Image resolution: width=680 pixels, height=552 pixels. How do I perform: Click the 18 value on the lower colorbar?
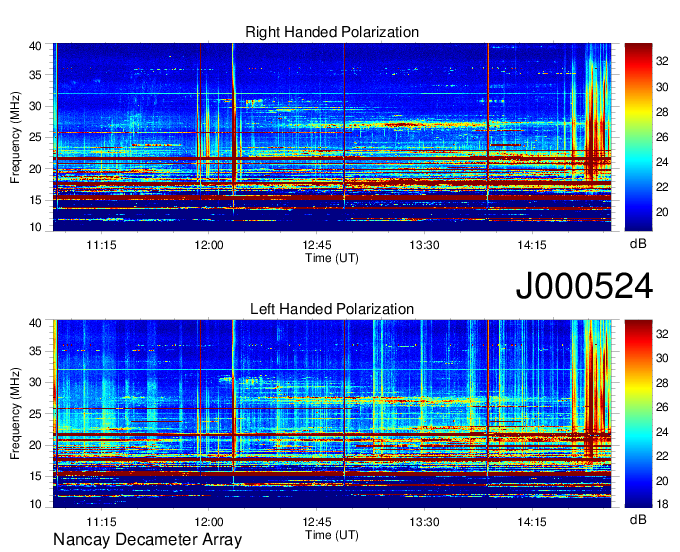point(662,504)
